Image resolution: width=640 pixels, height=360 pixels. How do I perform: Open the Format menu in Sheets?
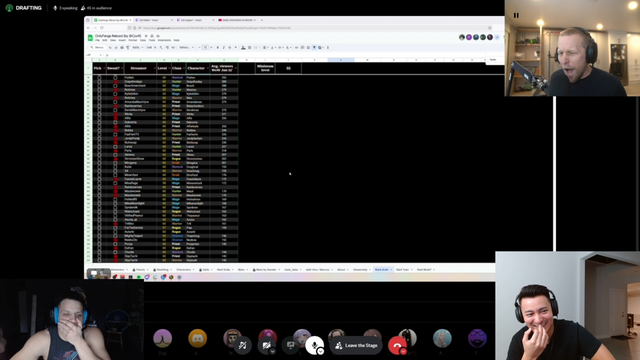click(x=133, y=40)
